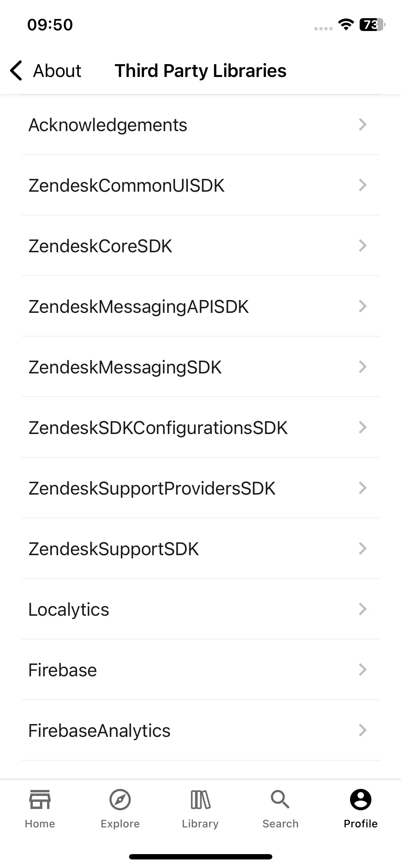
Task: Expand the Localytics chevron
Action: [x=363, y=609]
